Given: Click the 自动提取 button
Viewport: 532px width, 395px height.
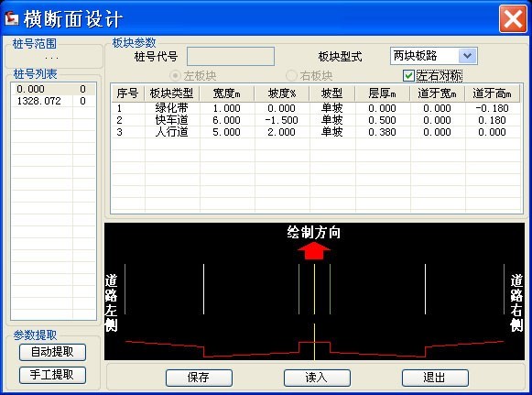Looking at the screenshot, I should [x=52, y=352].
